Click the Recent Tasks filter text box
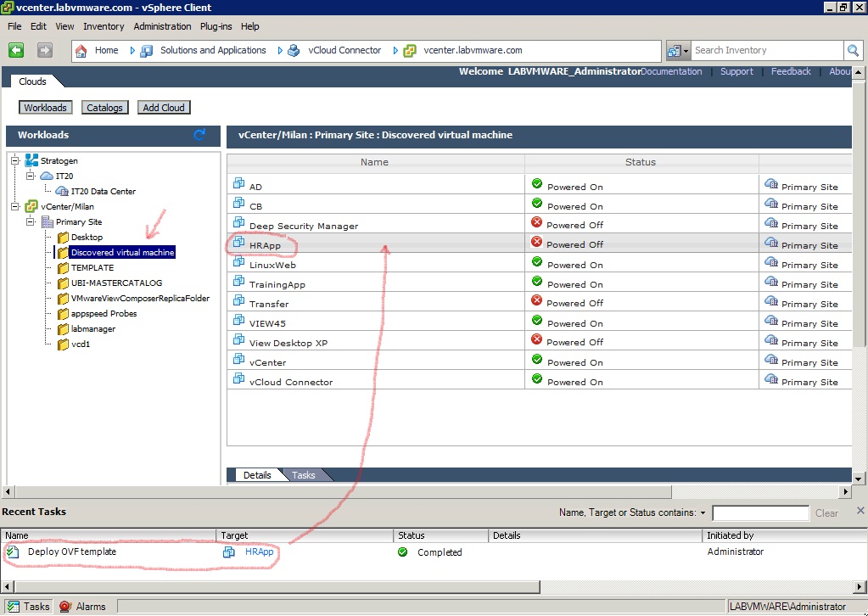The width and height of the screenshot is (868, 616). 760,513
